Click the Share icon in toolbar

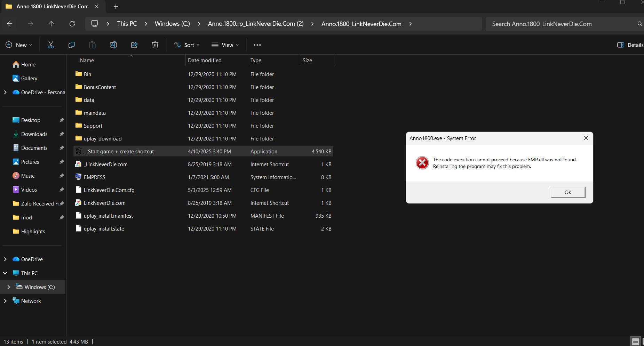pos(134,45)
